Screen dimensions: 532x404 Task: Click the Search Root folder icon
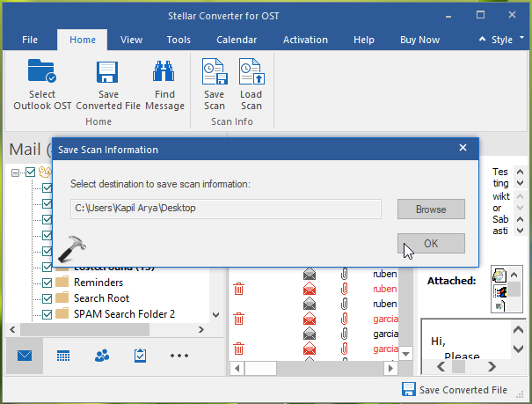pyautogui.click(x=62, y=297)
